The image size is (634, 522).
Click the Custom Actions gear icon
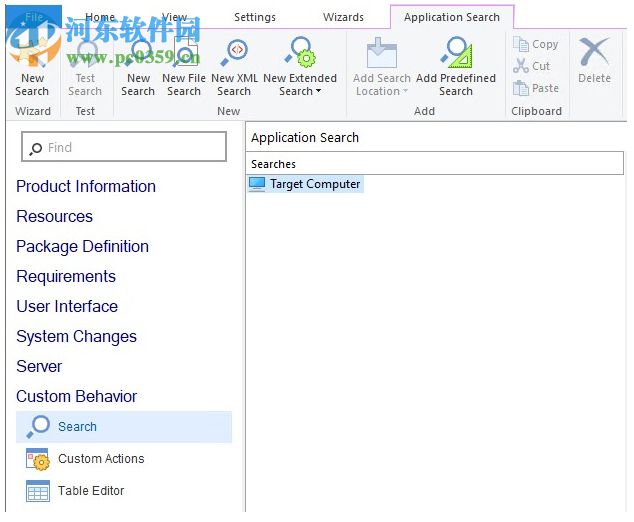(38, 459)
